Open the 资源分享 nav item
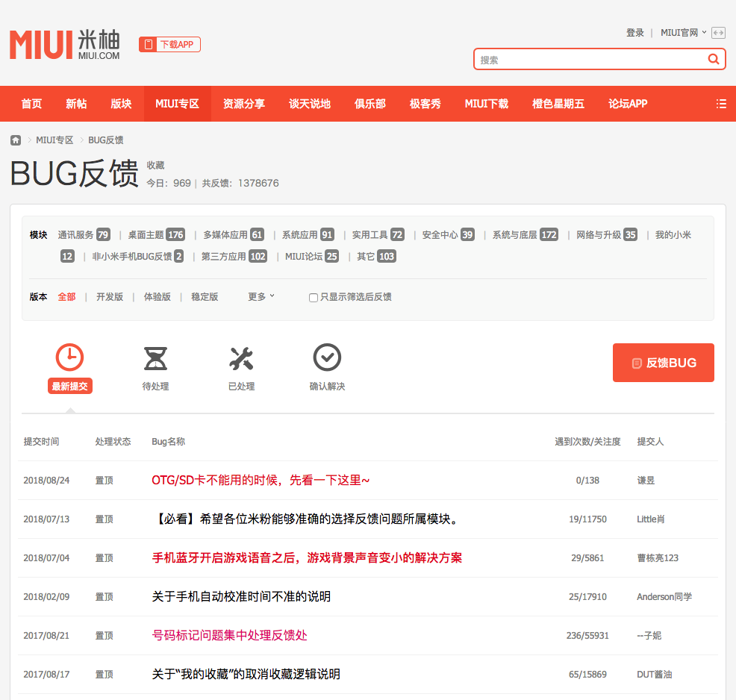 tap(244, 104)
